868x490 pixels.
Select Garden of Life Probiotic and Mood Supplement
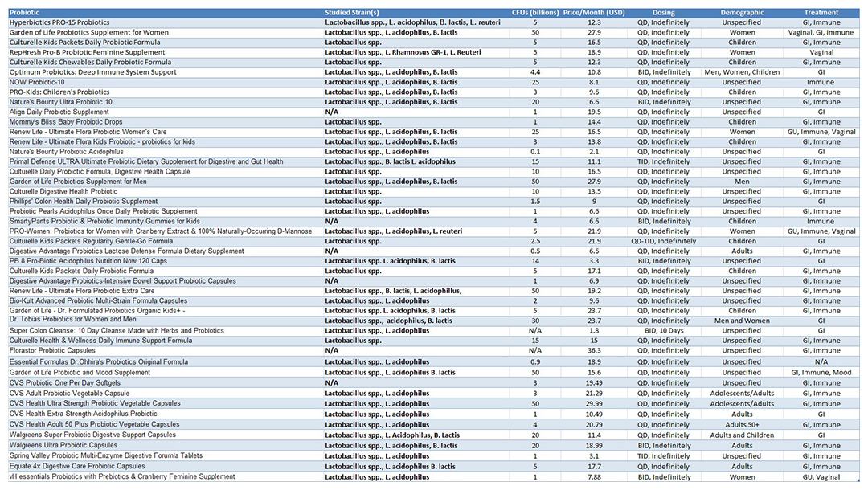pos(80,374)
